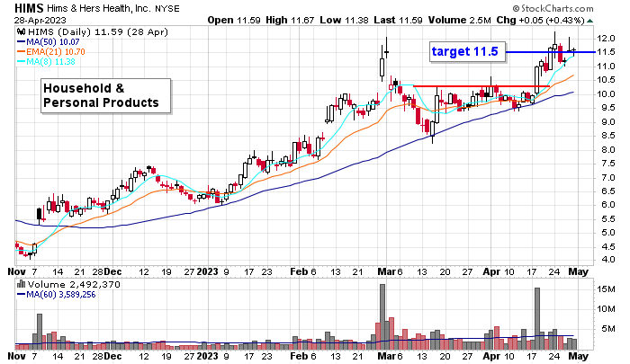Click the target 11.5 annotation box
Screen dimensions: 630x364
pos(467,52)
